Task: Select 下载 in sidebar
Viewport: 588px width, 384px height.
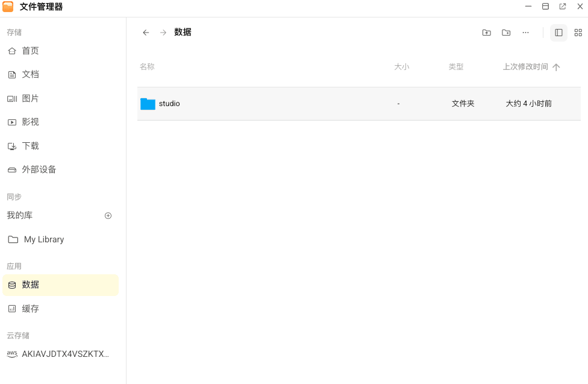Action: (x=30, y=146)
